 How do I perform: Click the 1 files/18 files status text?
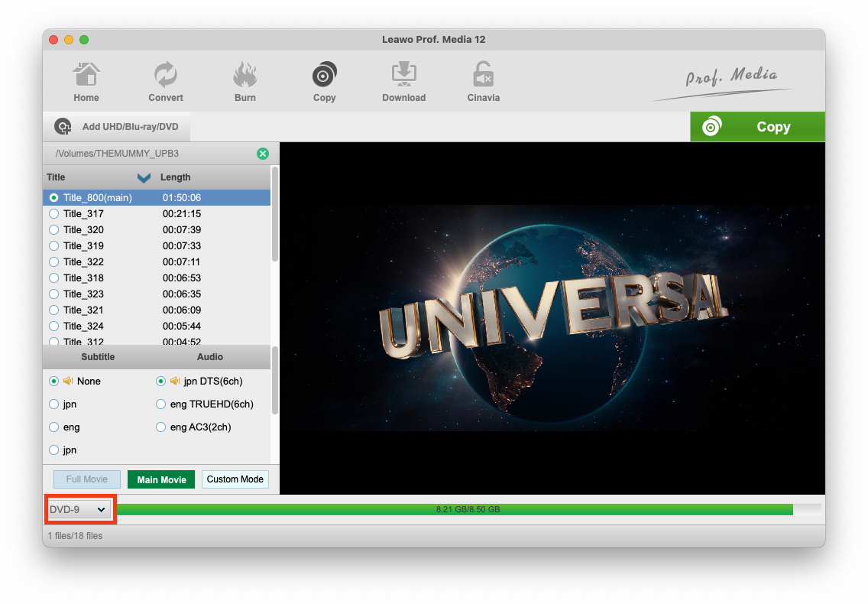(75, 536)
